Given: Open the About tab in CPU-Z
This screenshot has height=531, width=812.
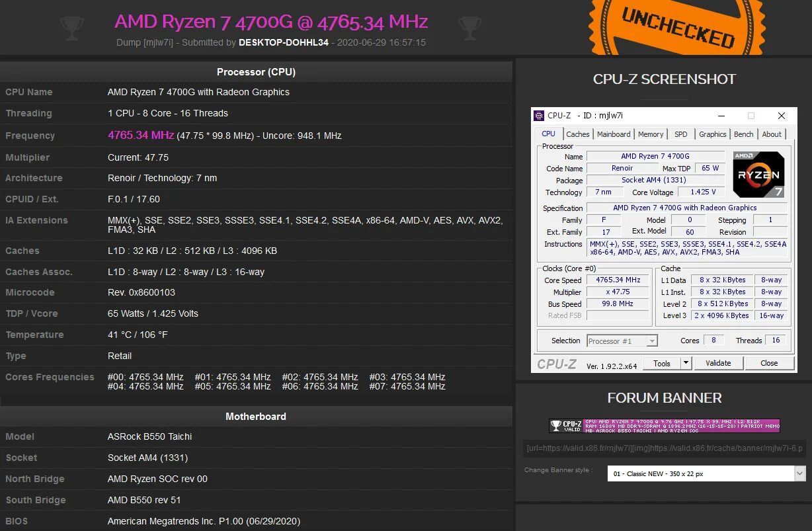Looking at the screenshot, I should [772, 134].
